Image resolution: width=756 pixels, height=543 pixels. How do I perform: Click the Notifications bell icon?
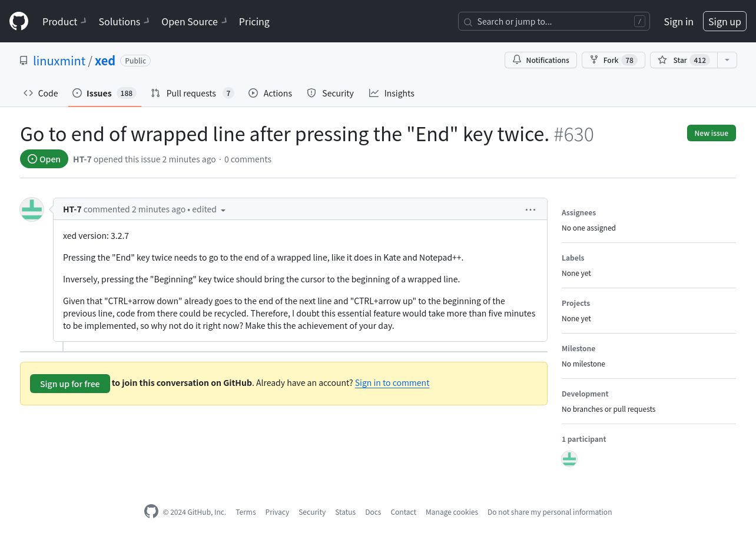point(517,60)
